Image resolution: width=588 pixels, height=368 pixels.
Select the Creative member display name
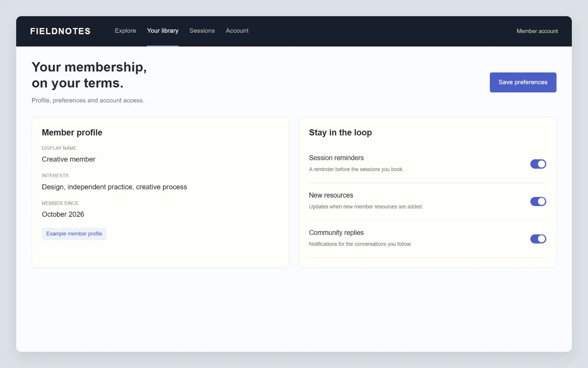pos(69,159)
